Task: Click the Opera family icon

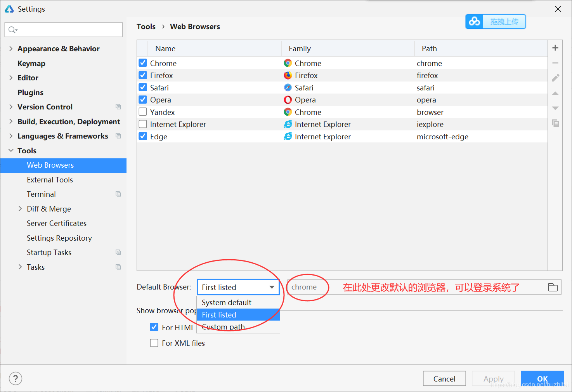Action: pyautogui.click(x=288, y=100)
